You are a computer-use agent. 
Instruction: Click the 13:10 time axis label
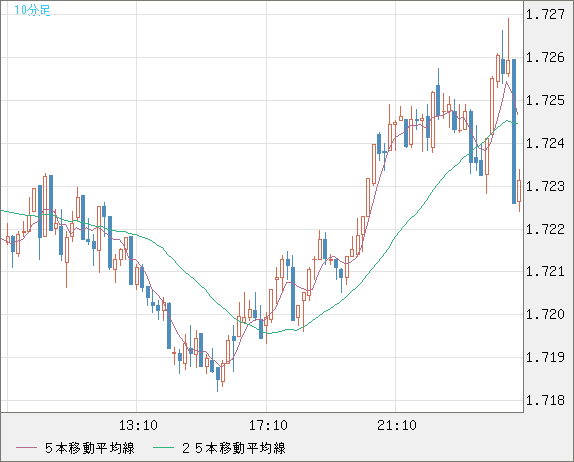pos(138,425)
